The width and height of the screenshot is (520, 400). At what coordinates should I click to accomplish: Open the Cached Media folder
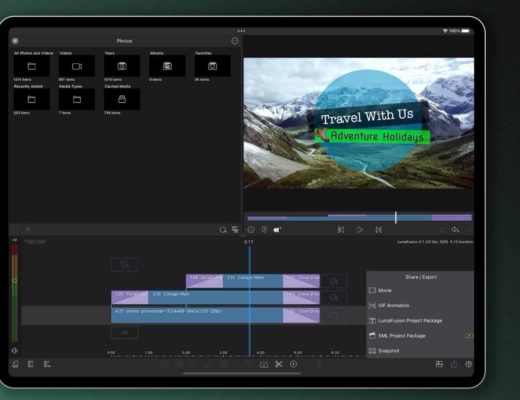122,99
